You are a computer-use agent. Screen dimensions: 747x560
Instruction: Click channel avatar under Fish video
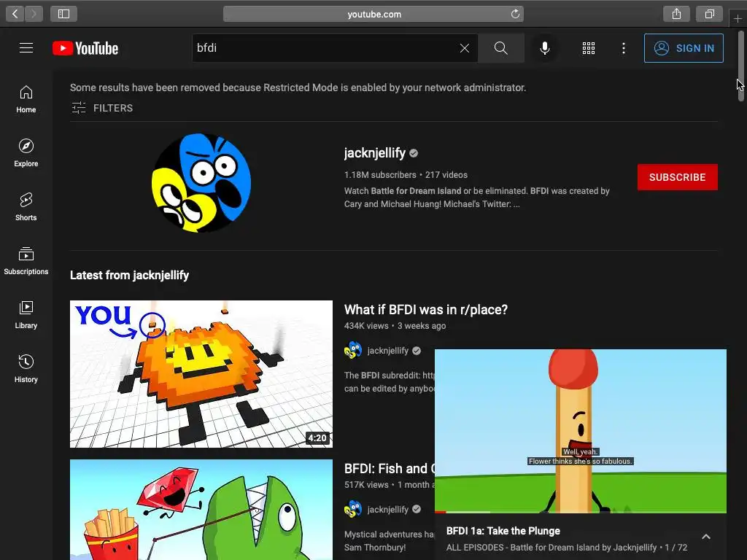pos(353,510)
